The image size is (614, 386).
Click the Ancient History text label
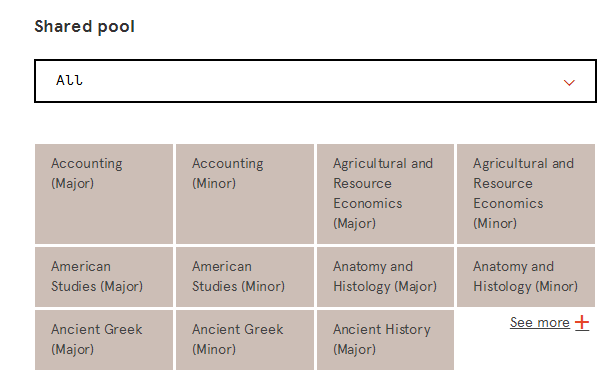click(382, 330)
